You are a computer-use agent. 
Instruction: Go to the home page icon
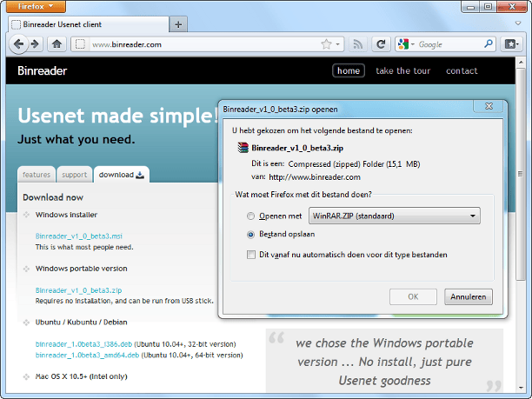click(57, 44)
